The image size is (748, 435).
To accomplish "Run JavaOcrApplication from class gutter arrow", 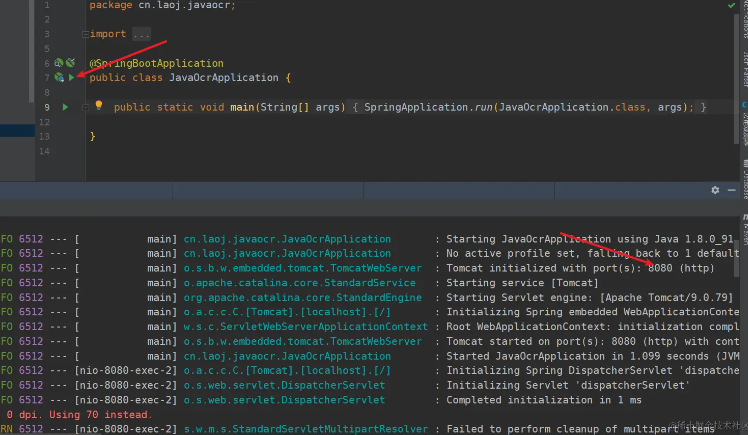I will 70,78.
